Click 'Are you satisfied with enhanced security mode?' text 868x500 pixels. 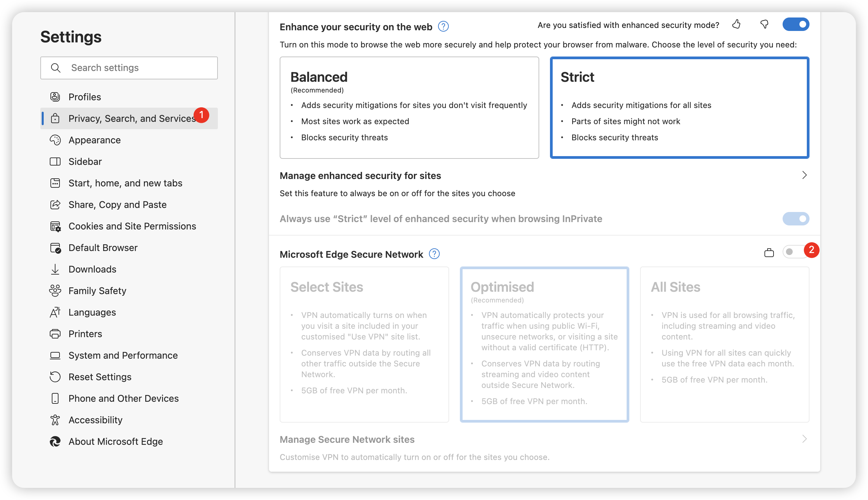(628, 25)
